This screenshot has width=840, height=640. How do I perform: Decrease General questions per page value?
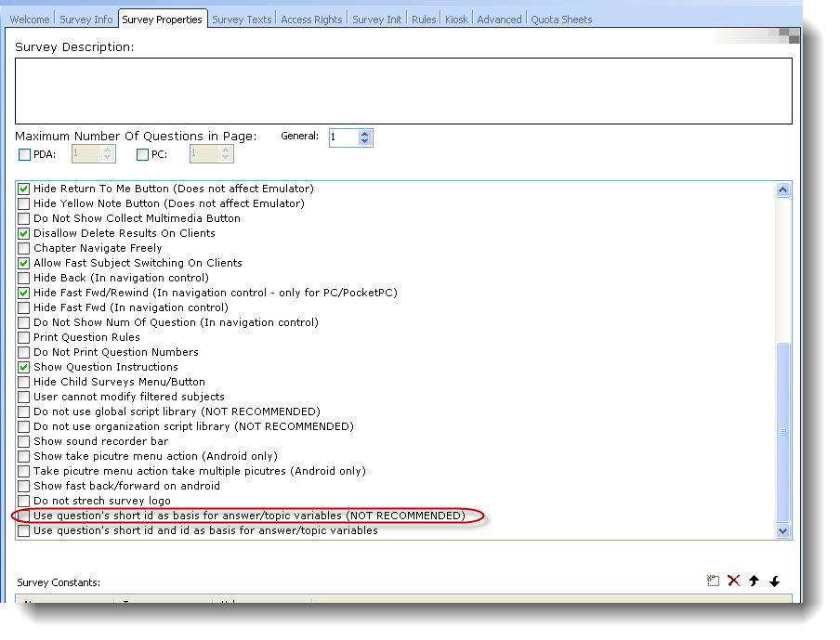(x=365, y=141)
